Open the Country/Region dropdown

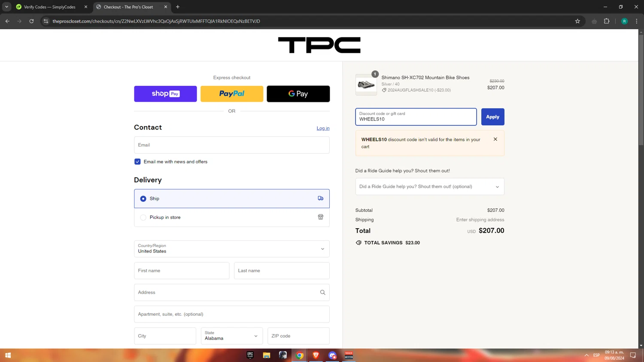click(x=232, y=249)
